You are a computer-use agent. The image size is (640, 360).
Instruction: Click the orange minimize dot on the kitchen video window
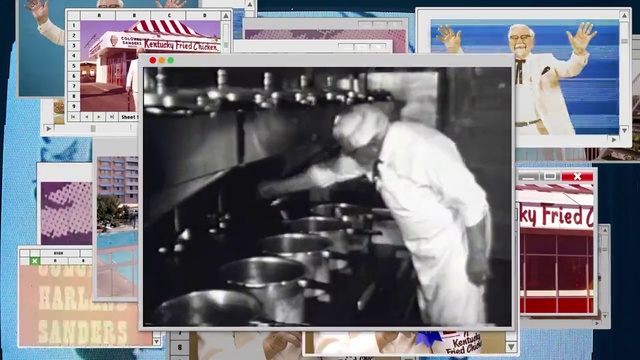click(162, 60)
